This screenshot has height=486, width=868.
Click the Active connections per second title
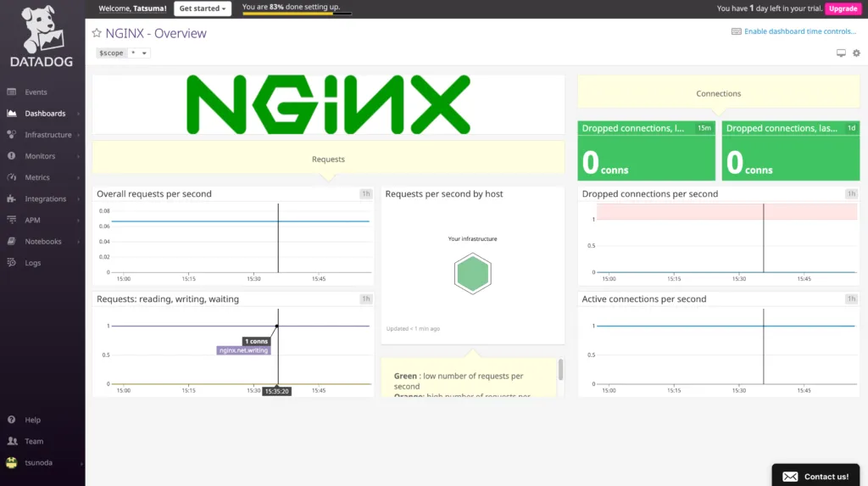click(644, 299)
